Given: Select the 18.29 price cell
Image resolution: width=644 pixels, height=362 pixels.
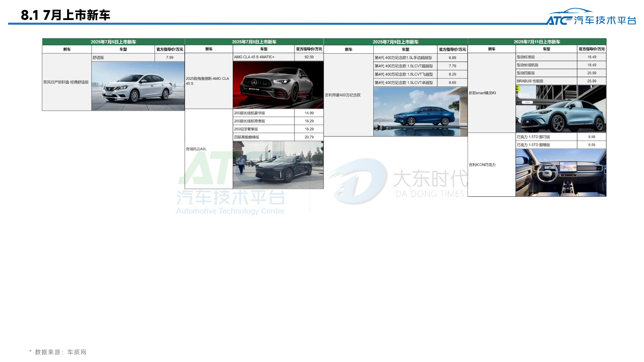Looking at the screenshot, I should (309, 129).
